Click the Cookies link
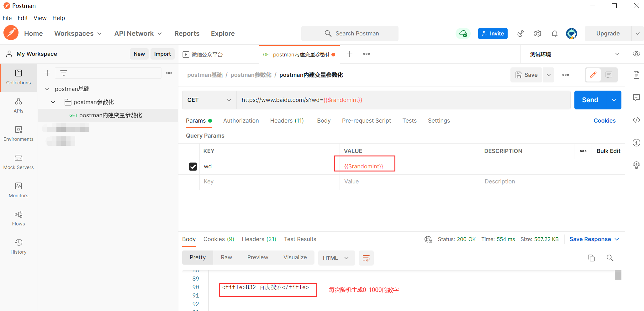The height and width of the screenshot is (311, 644). click(604, 121)
